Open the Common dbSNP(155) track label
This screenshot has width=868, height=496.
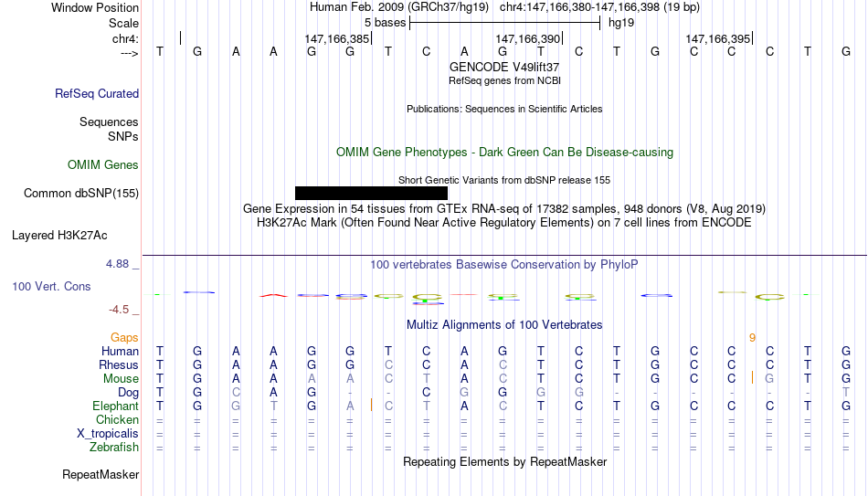(81, 194)
